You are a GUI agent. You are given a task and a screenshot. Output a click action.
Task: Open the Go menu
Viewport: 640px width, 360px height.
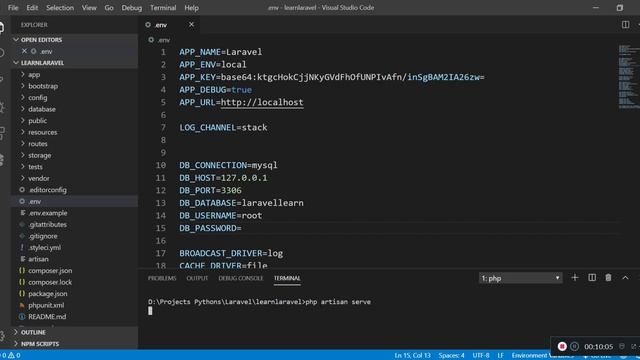click(x=109, y=8)
